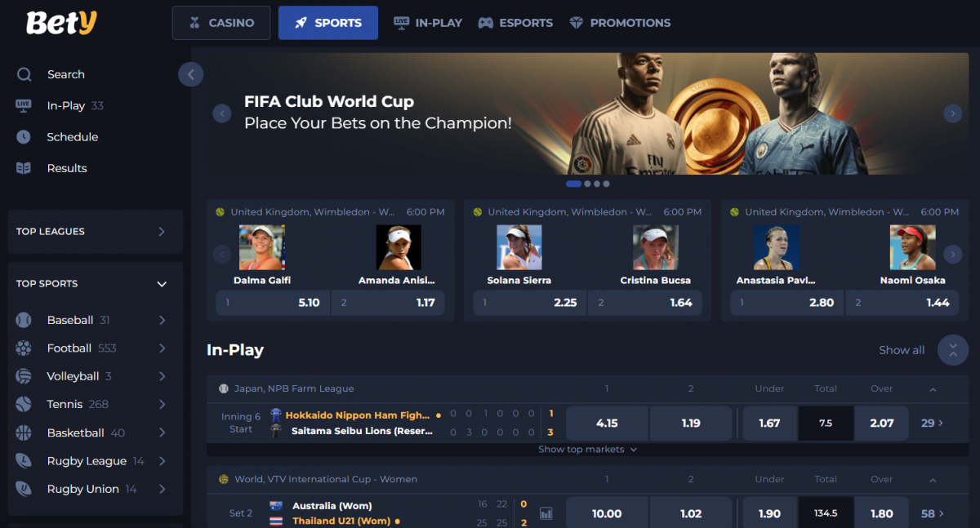Go to the In-Play top menu
Image resolution: width=980 pixels, height=528 pixels.
click(x=428, y=23)
